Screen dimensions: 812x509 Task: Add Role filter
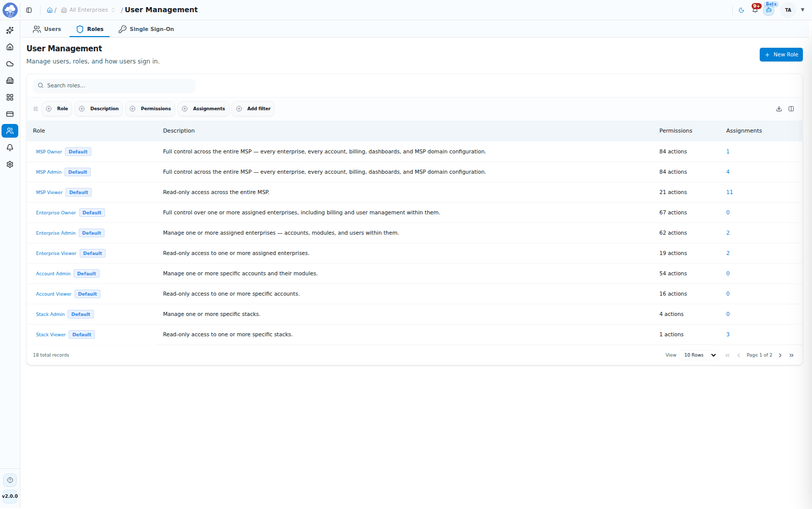click(x=57, y=109)
